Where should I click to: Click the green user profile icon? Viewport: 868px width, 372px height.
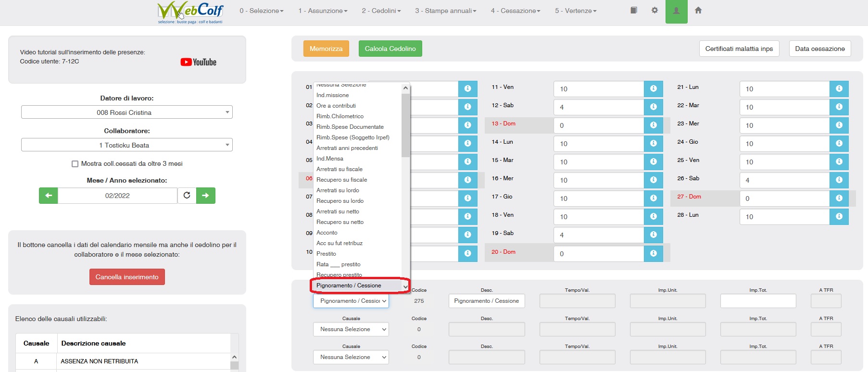pyautogui.click(x=676, y=11)
